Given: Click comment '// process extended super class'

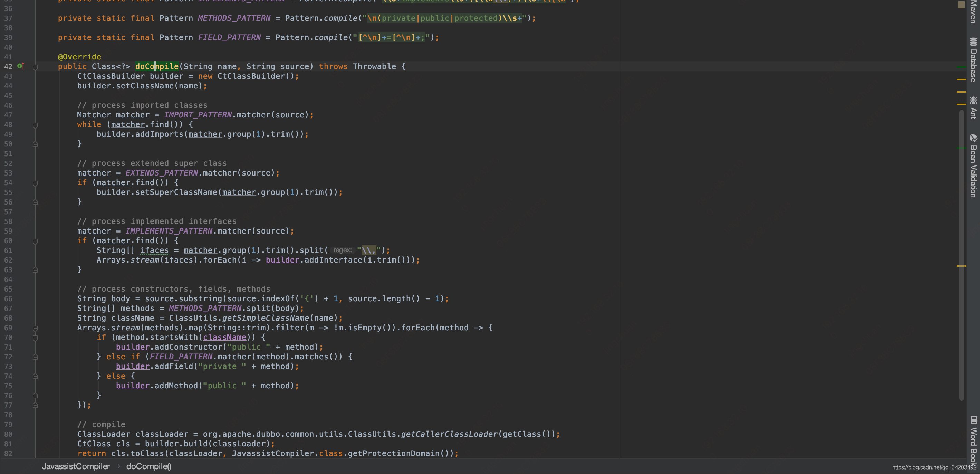Looking at the screenshot, I should 152,163.
